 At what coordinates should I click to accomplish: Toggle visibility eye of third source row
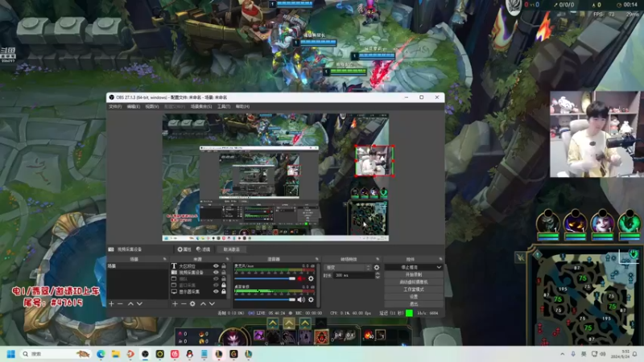216,278
